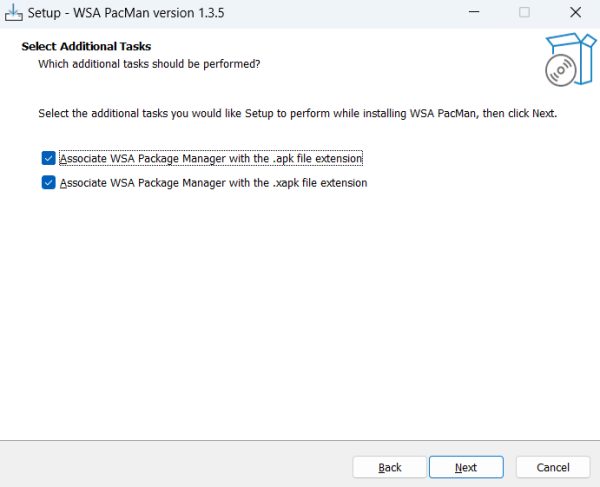Image resolution: width=600 pixels, height=487 pixels.
Task: Uncheck the .xapk file extension checkbox
Action: pyautogui.click(x=48, y=183)
